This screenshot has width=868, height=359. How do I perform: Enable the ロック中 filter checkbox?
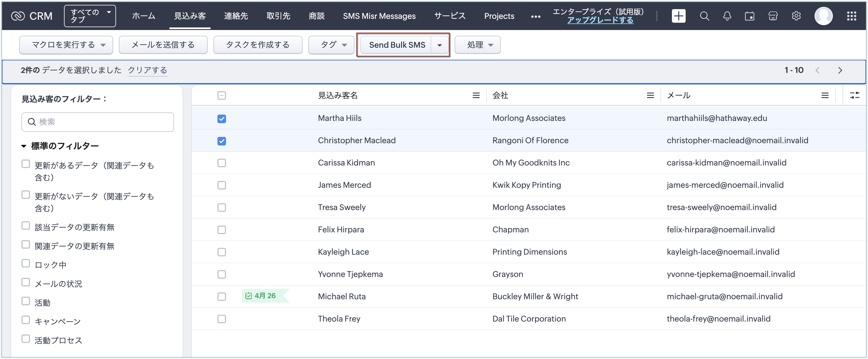pos(26,264)
